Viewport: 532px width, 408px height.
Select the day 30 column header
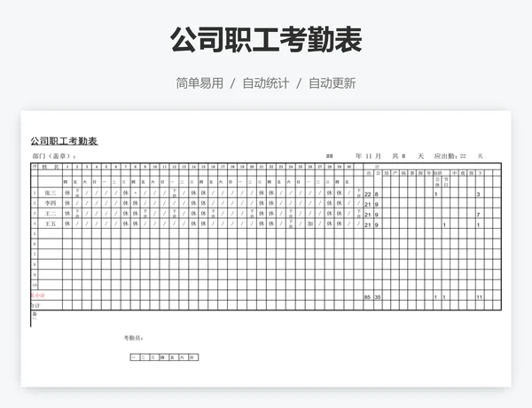[x=348, y=167]
